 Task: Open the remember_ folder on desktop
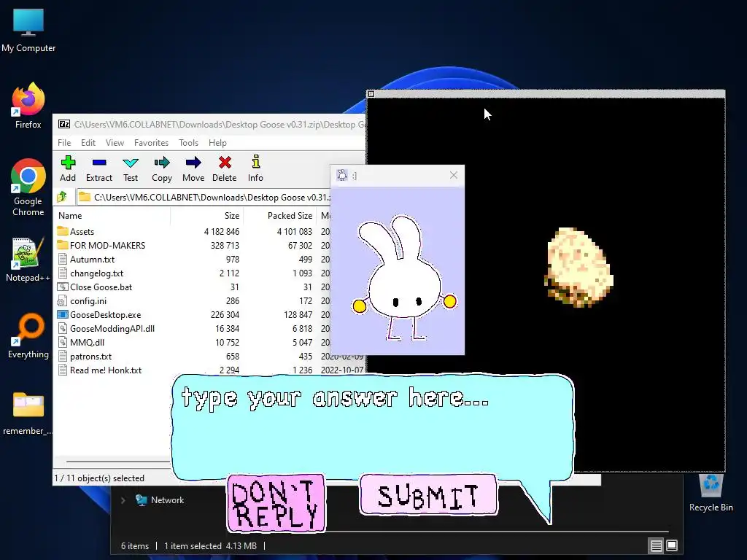[x=28, y=413]
